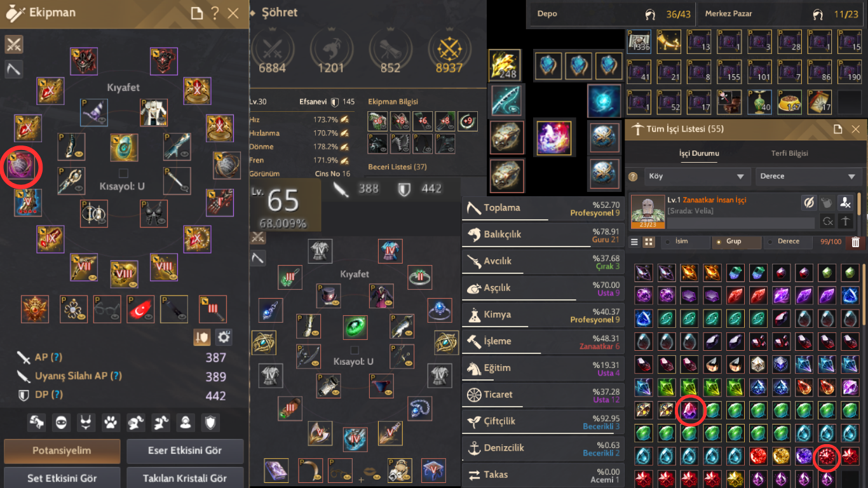This screenshot has height=488, width=868.
Task: Select the İsim sort radio button
Action: point(667,242)
